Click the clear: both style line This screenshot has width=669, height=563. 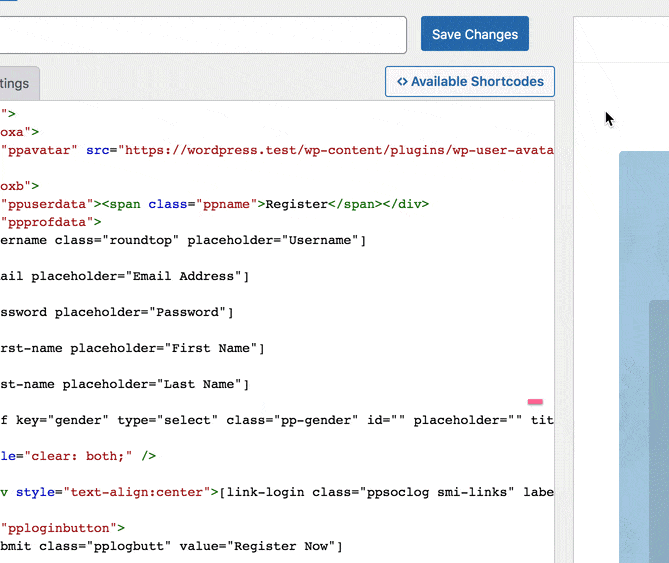(78, 456)
